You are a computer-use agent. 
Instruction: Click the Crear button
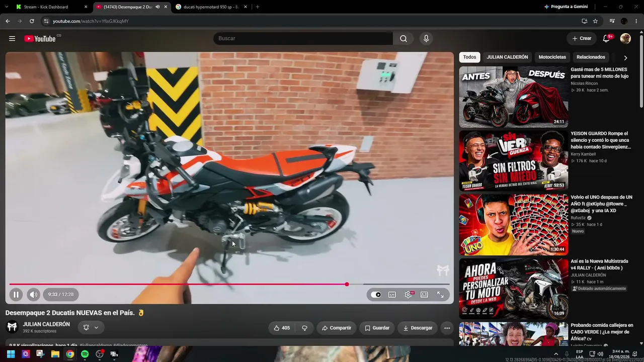(x=582, y=39)
